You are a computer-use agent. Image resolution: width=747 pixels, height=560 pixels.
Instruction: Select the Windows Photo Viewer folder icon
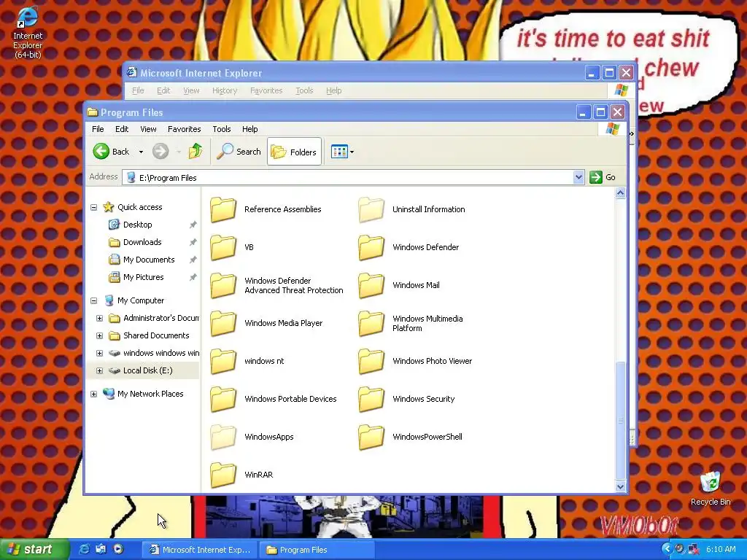[371, 361]
